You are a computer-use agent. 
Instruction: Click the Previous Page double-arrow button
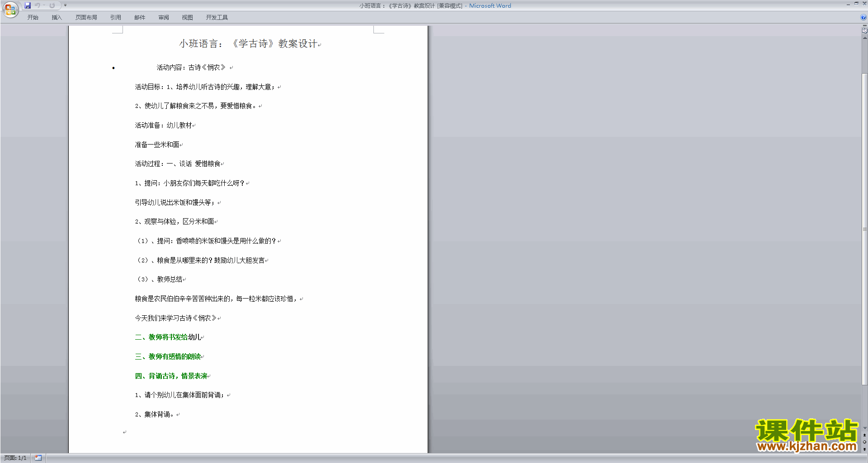pos(865,435)
